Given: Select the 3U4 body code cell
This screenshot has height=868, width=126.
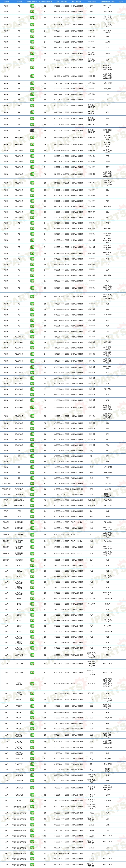Looking at the screenshot, I should point(92,560).
